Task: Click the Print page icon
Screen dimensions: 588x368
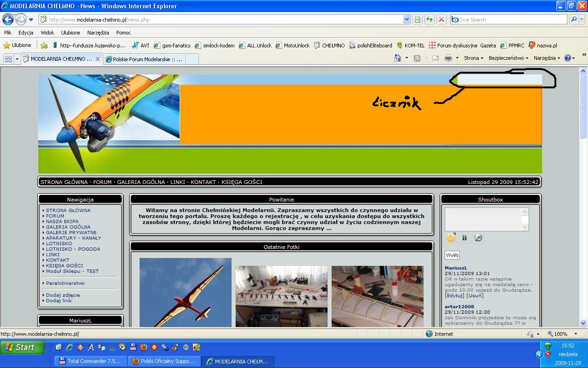Action: click(x=448, y=58)
